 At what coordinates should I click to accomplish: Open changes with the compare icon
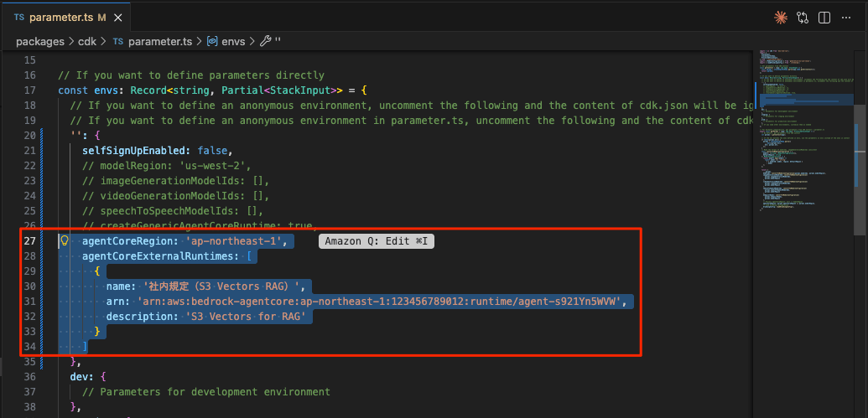coord(803,17)
